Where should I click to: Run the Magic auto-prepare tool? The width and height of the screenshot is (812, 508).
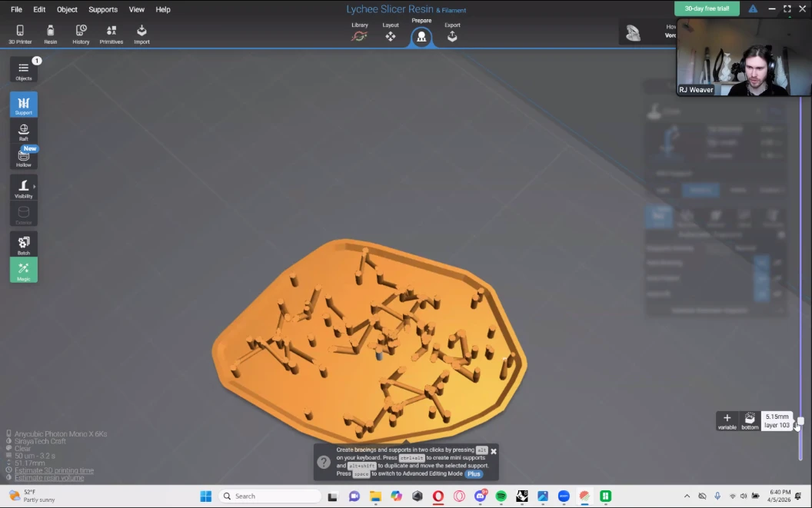[x=24, y=270]
